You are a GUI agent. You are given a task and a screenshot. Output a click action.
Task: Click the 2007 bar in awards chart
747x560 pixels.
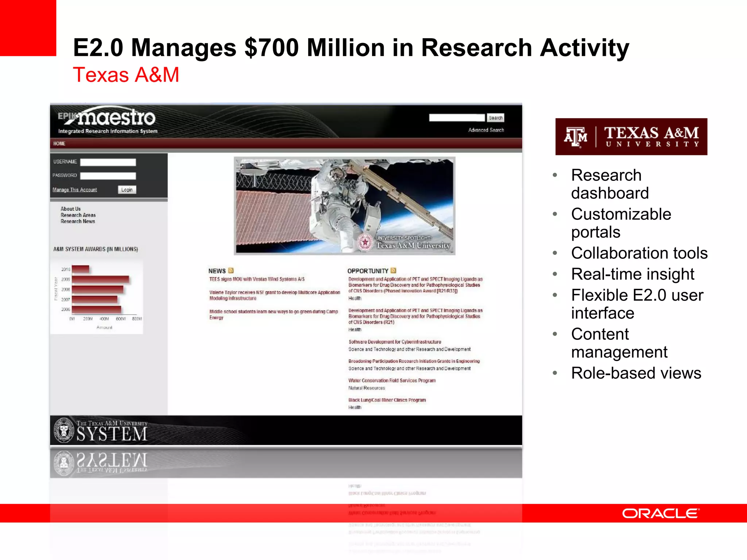(95, 299)
